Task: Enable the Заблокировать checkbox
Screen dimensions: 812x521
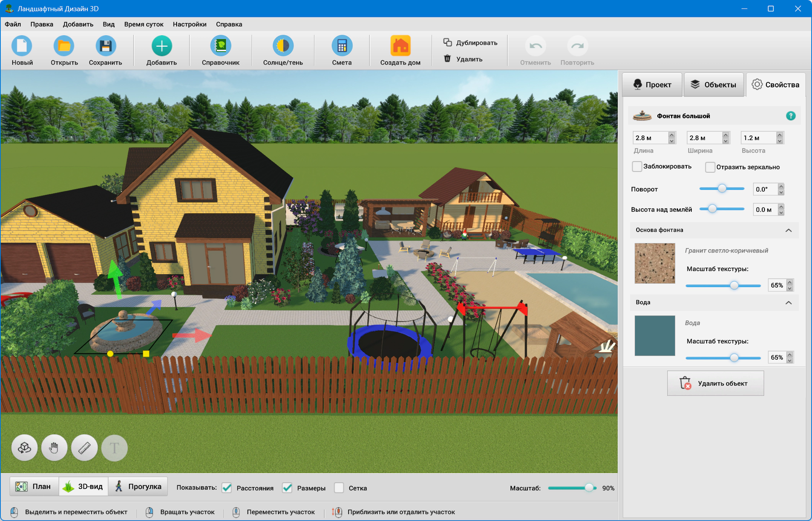Action: 637,167
